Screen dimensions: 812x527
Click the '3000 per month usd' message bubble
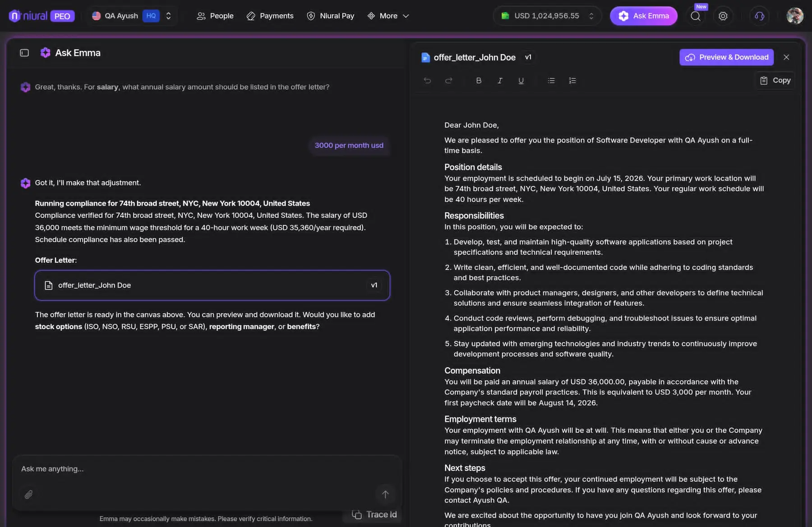click(x=349, y=146)
